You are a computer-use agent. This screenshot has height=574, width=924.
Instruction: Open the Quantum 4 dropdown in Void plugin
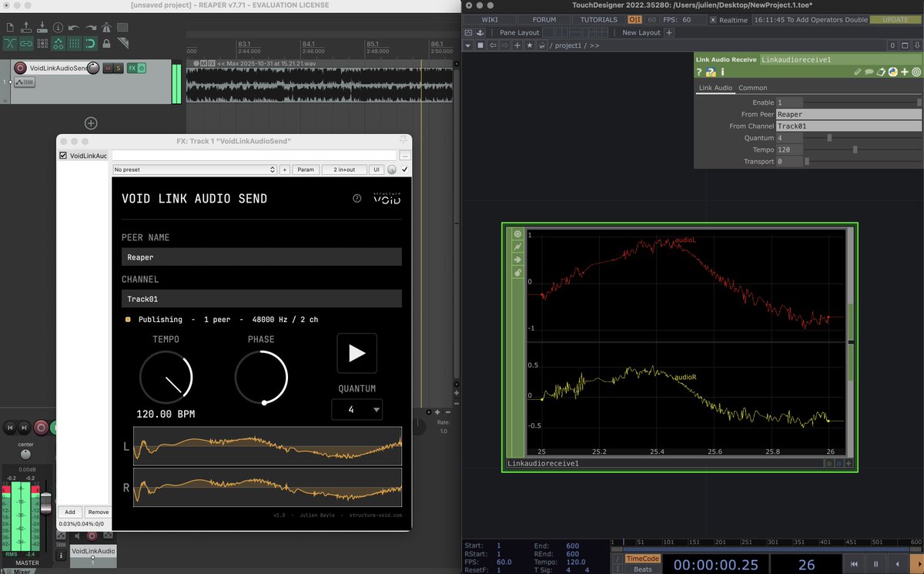[x=357, y=410]
